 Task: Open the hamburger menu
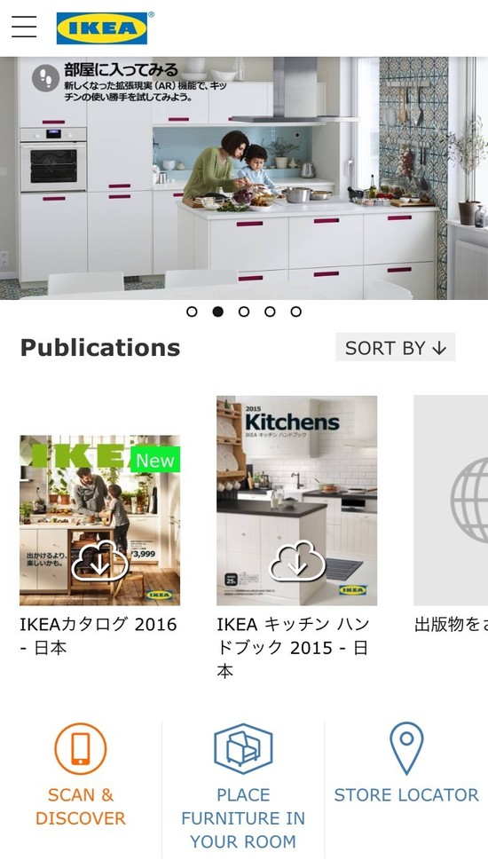(x=24, y=27)
